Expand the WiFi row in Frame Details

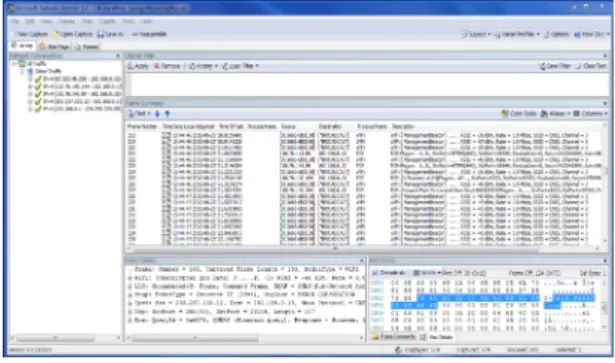pos(130,278)
